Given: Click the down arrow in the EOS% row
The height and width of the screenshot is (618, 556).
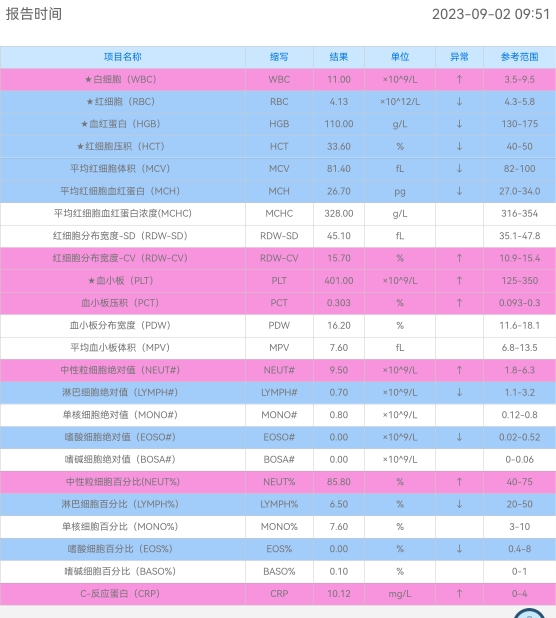Looking at the screenshot, I should pos(459,549).
